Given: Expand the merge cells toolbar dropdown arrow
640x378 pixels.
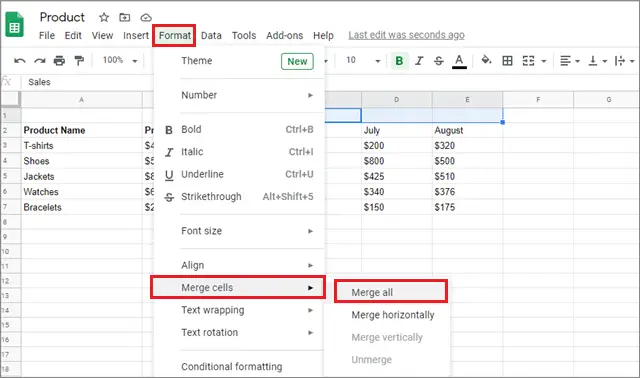Looking at the screenshot, I should (x=544, y=61).
